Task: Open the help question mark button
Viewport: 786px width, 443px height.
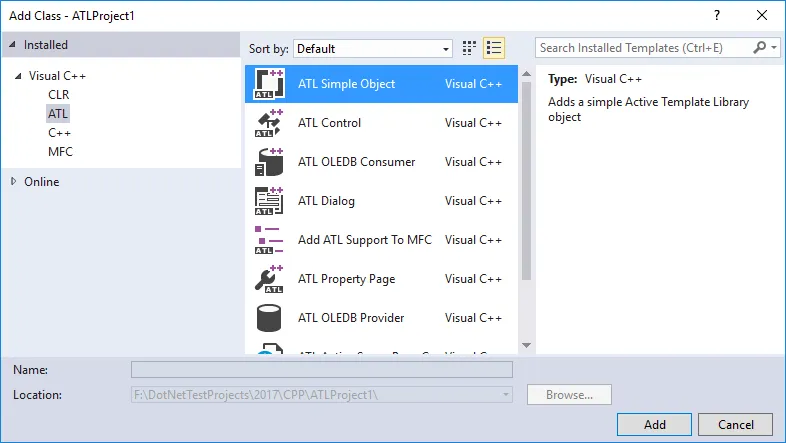Action: tap(717, 15)
